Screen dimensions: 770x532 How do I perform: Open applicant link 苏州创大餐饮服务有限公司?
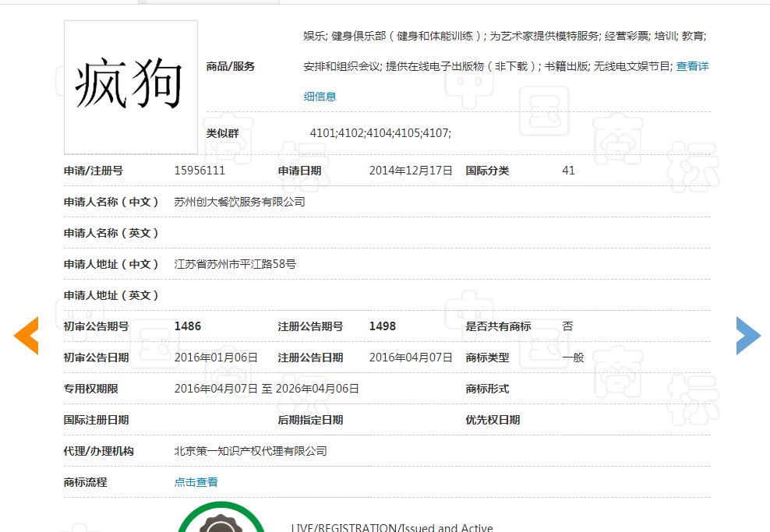point(240,201)
